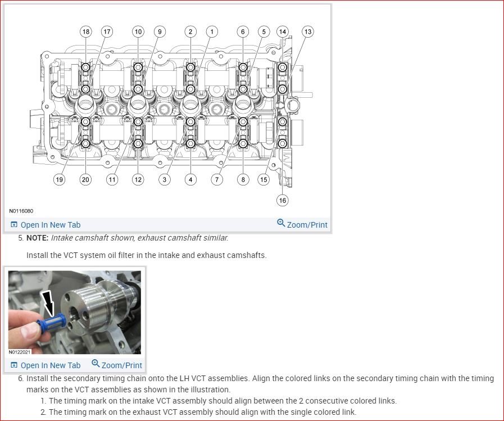Click callout number 4 in diagram

[190, 179]
